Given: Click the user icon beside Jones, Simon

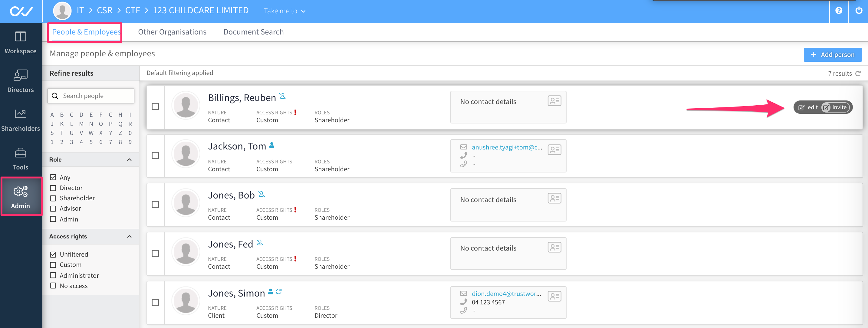Looking at the screenshot, I should pos(271,292).
